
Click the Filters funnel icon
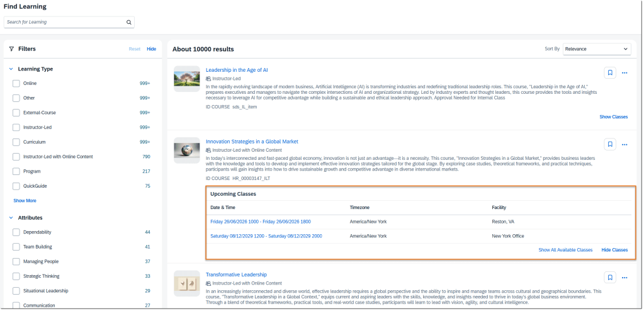(11, 48)
